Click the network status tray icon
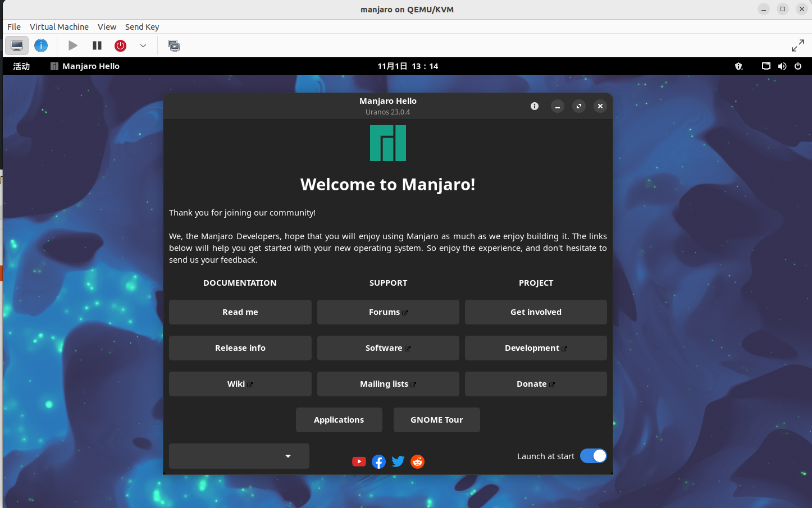812x508 pixels. coord(766,66)
